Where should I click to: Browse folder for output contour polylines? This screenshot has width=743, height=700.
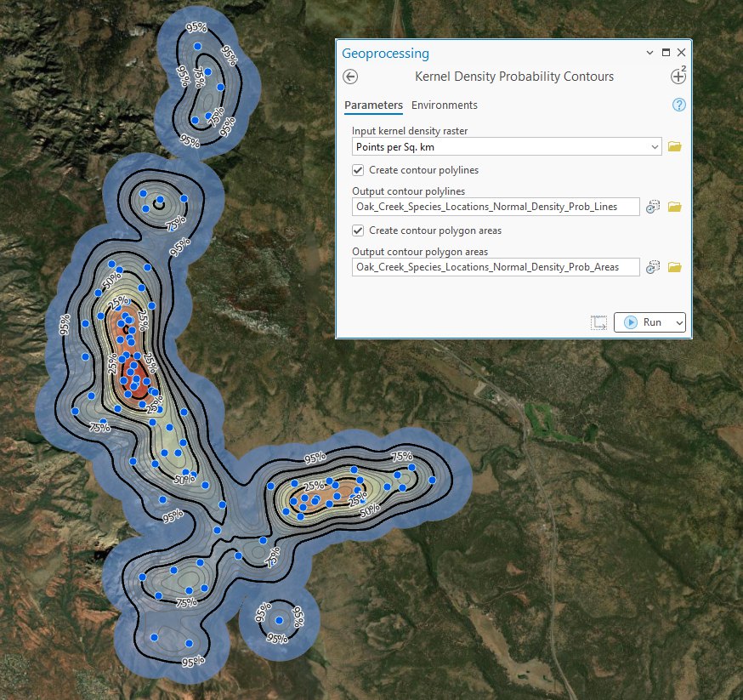675,207
